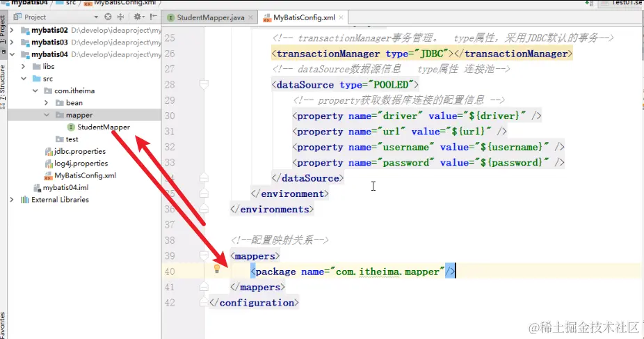Click the mybatis04.iml file icon

coord(37,188)
